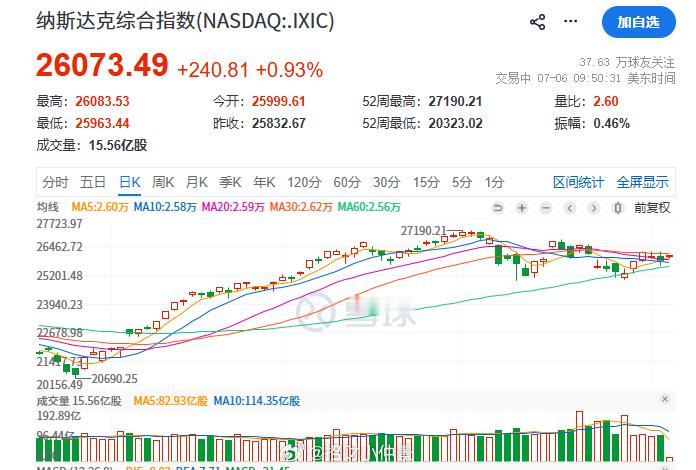Click the tallest volume bar in the chart

[579, 436]
